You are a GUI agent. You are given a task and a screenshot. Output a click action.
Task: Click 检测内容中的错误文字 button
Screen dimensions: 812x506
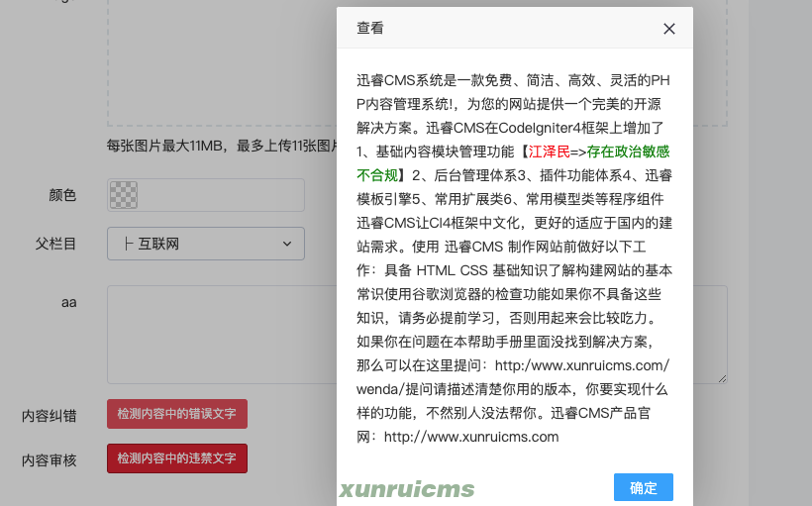point(177,414)
